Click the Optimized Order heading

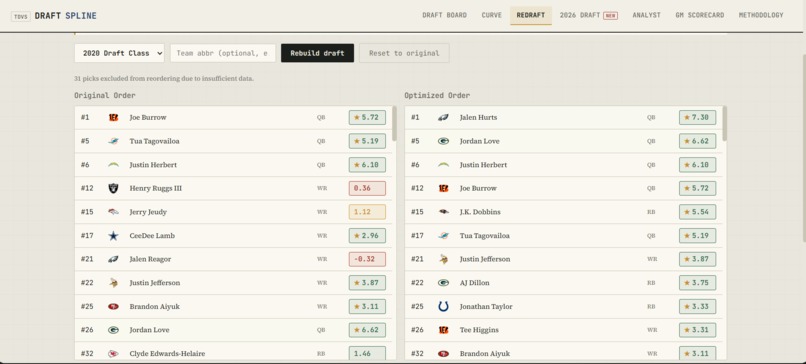coord(437,95)
